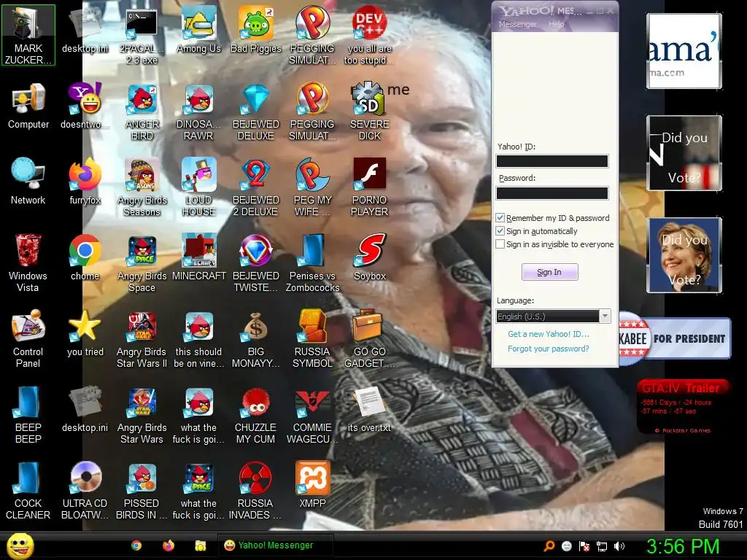Viewport: 747px width, 560px height.
Task: Click the Sign In button
Action: 550,272
